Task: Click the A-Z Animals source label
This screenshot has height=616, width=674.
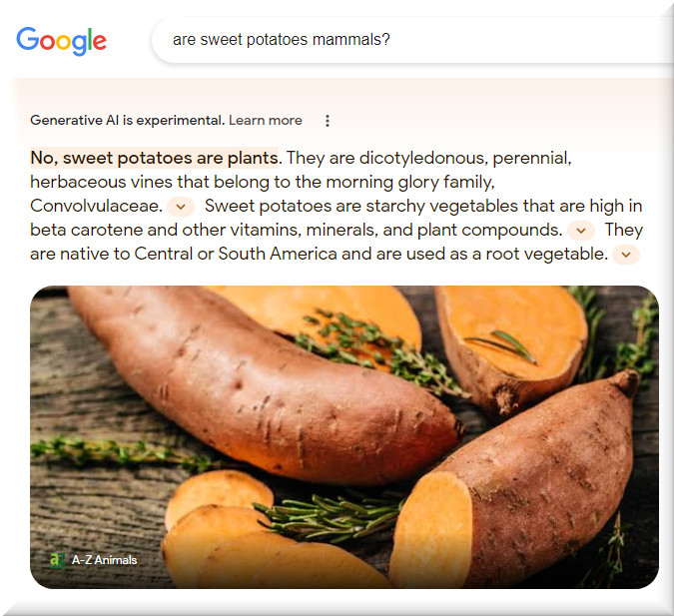Action: click(x=104, y=560)
